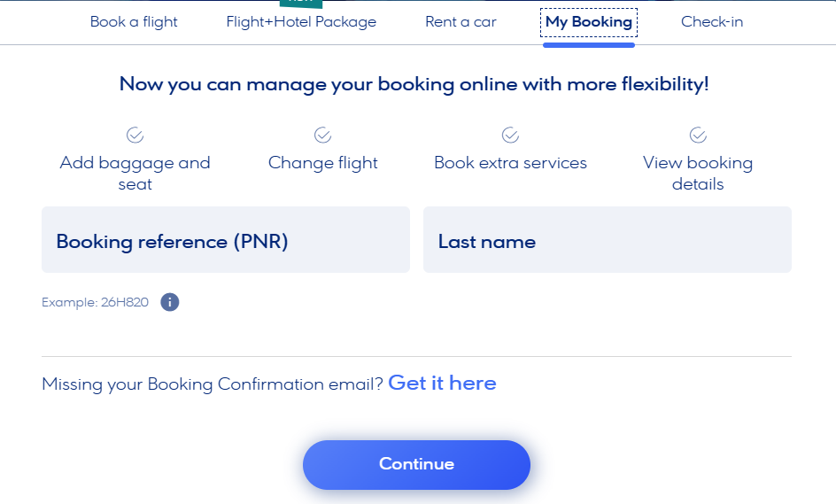Switch to the Flight+Hotel Package tab
The image size is (836, 504).
(x=301, y=22)
